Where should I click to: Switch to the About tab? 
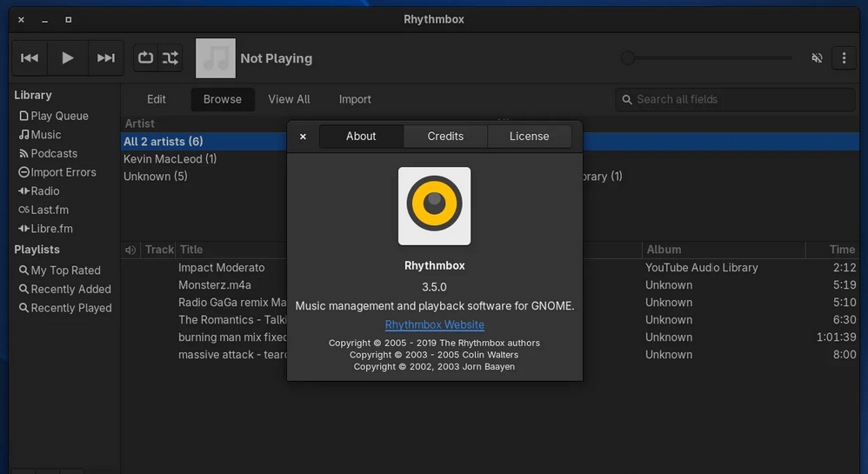pos(361,137)
